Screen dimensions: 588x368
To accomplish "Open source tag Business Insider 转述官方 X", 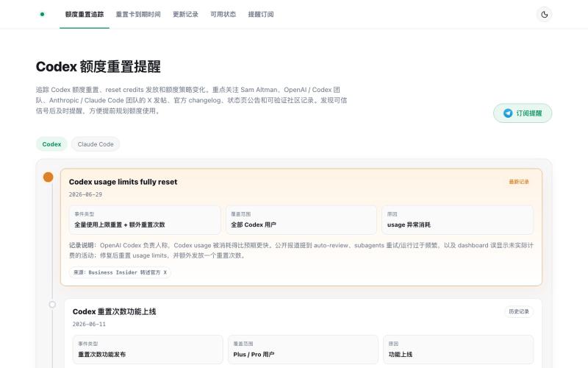I will tap(120, 272).
